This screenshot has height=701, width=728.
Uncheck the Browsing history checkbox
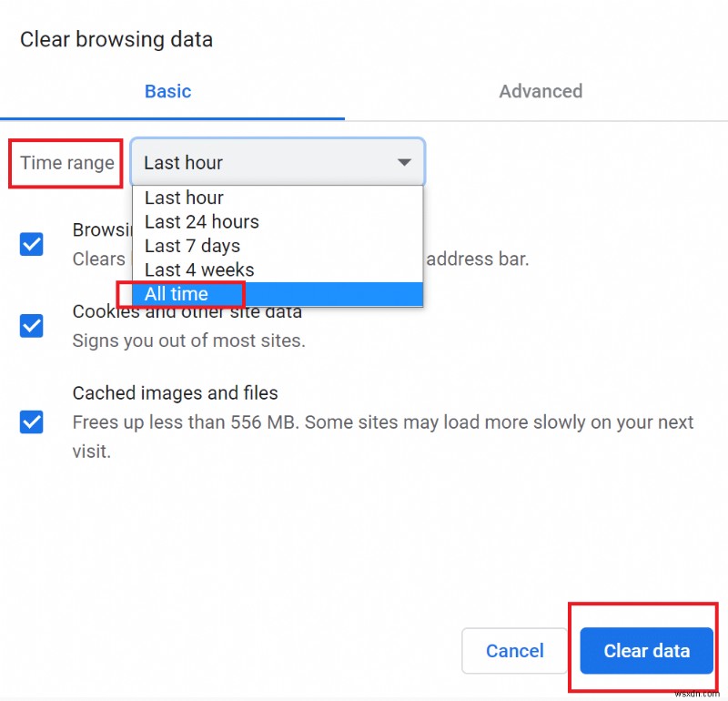click(32, 244)
